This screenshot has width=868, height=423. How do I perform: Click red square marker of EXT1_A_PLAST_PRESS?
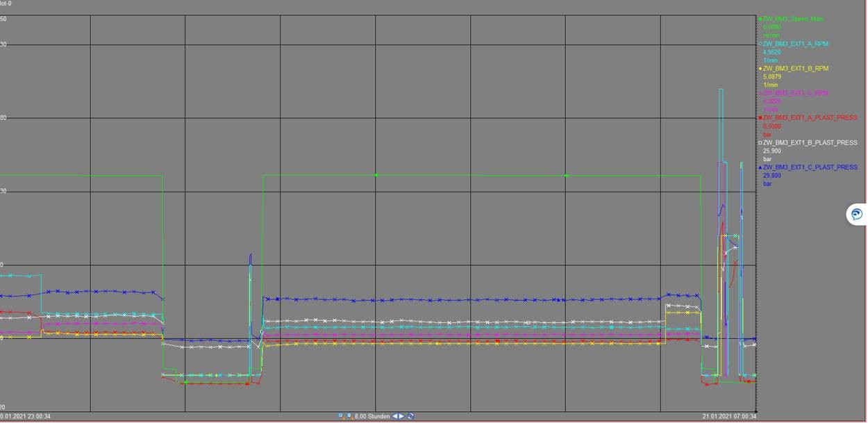coord(760,118)
